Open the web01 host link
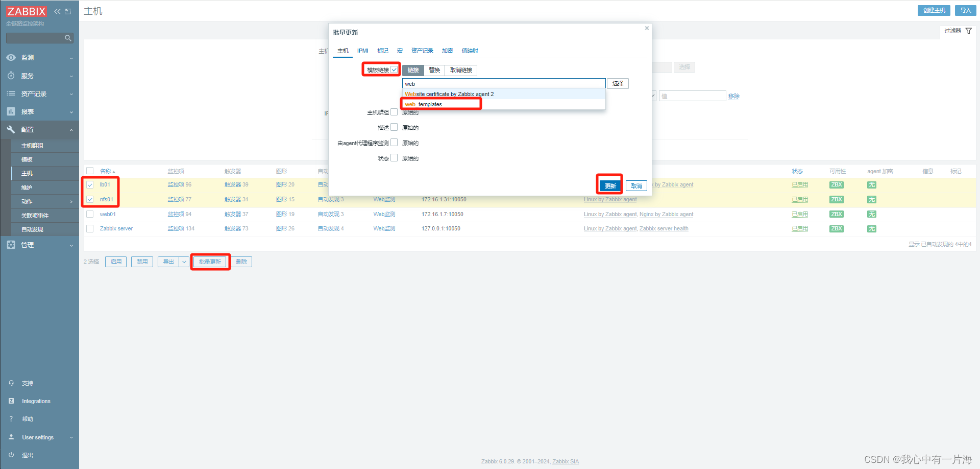Image resolution: width=980 pixels, height=469 pixels. coord(108,214)
